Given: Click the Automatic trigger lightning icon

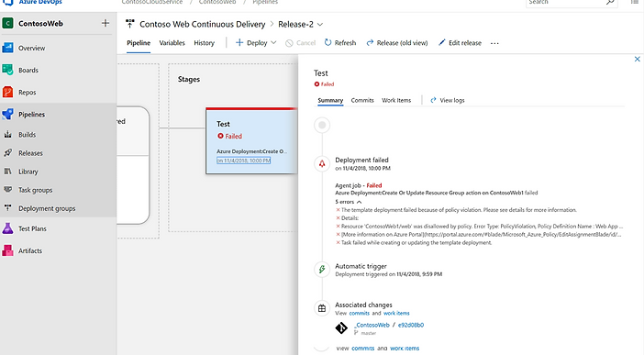Looking at the screenshot, I should click(322, 270).
